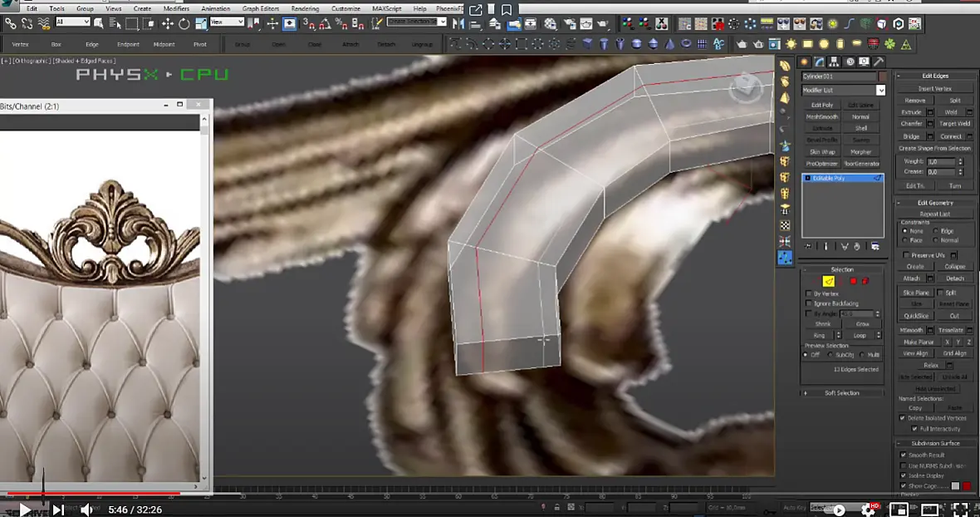
Task: Toggle the Angle Snap icon
Action: [325, 24]
